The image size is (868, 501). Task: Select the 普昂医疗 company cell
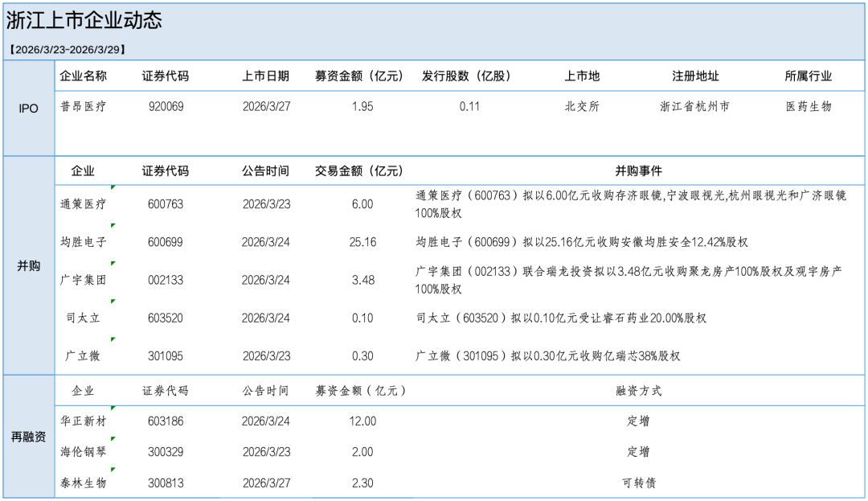click(83, 106)
